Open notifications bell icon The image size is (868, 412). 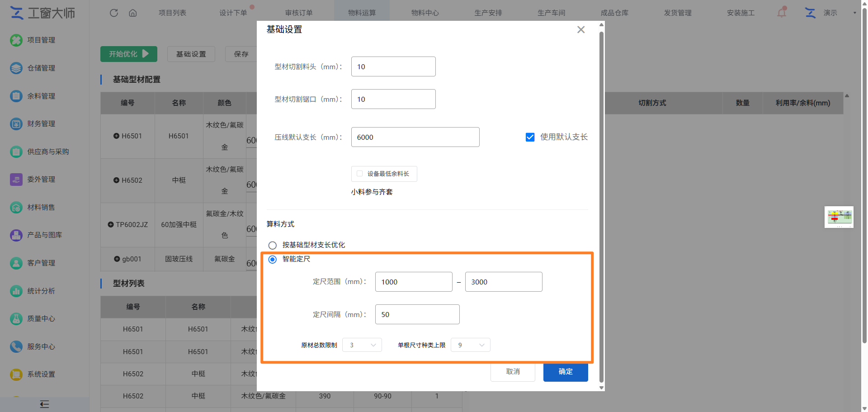(782, 13)
